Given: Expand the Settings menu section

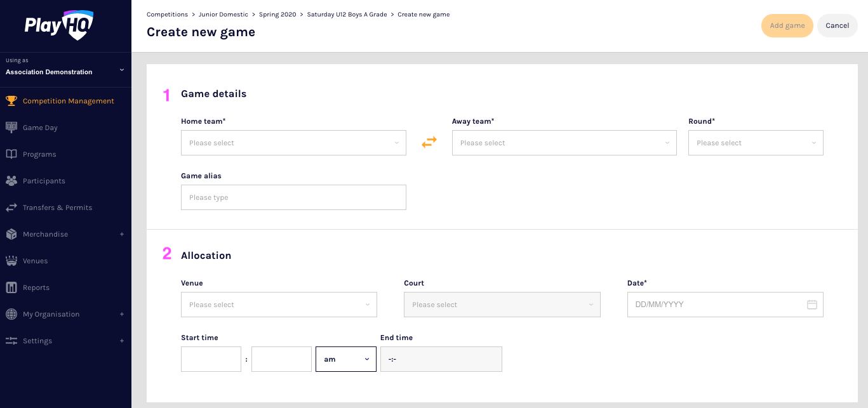Looking at the screenshot, I should coord(122,341).
